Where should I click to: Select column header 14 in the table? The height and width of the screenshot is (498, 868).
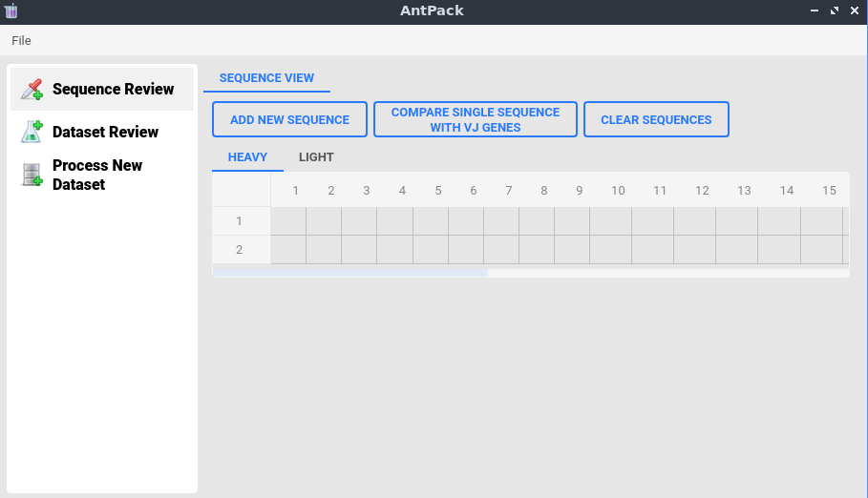pos(779,191)
